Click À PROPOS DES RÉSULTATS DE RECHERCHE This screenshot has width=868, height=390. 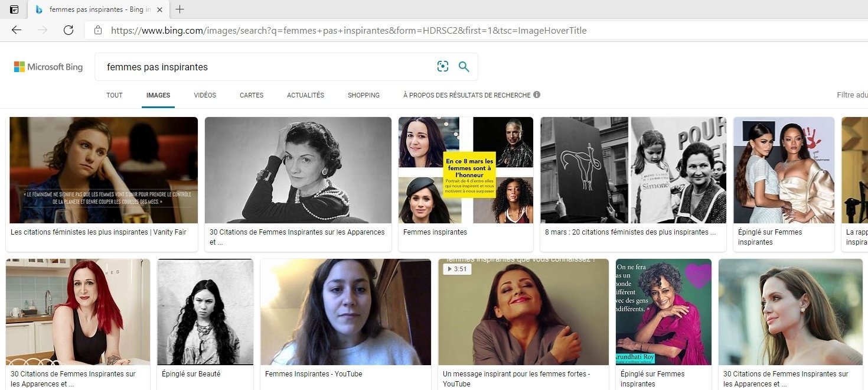pos(467,95)
